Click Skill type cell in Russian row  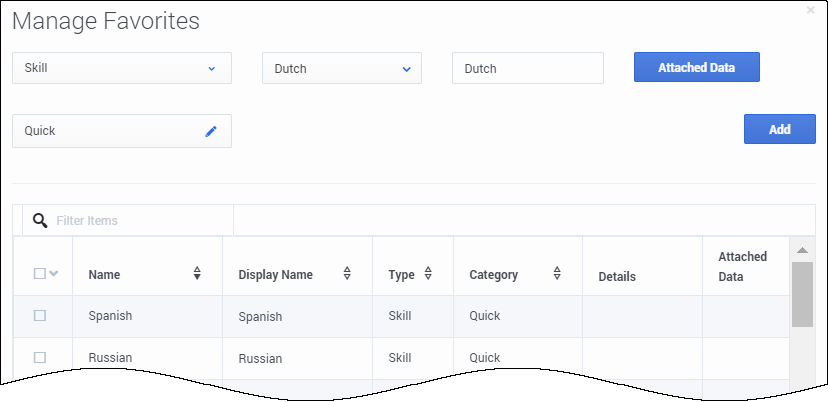click(400, 358)
